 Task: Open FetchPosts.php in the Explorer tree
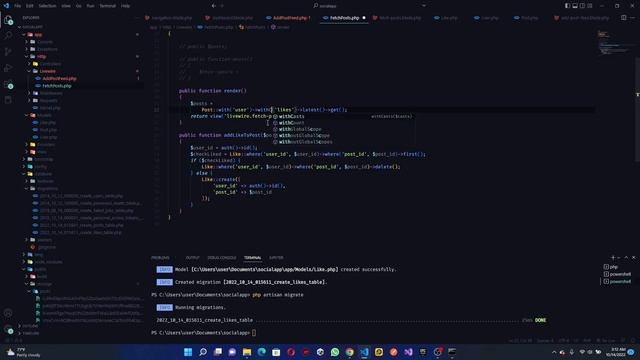[x=57, y=86]
